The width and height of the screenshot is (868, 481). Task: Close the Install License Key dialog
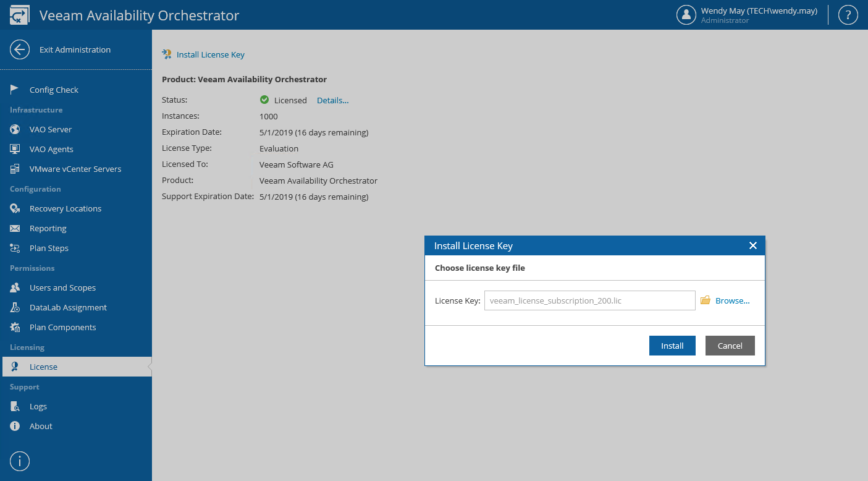tap(752, 245)
